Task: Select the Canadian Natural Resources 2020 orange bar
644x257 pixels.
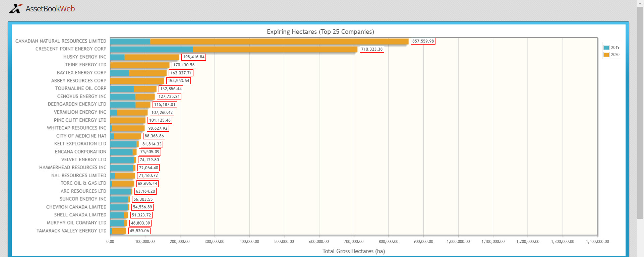Action: 279,41
